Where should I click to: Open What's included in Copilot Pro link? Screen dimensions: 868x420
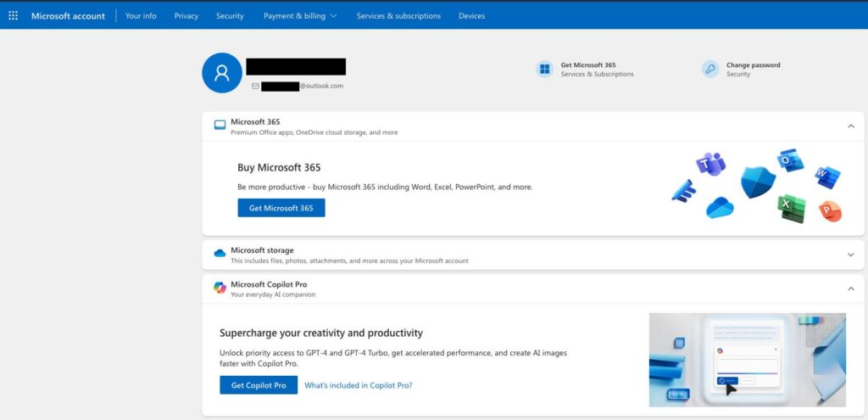(x=359, y=385)
